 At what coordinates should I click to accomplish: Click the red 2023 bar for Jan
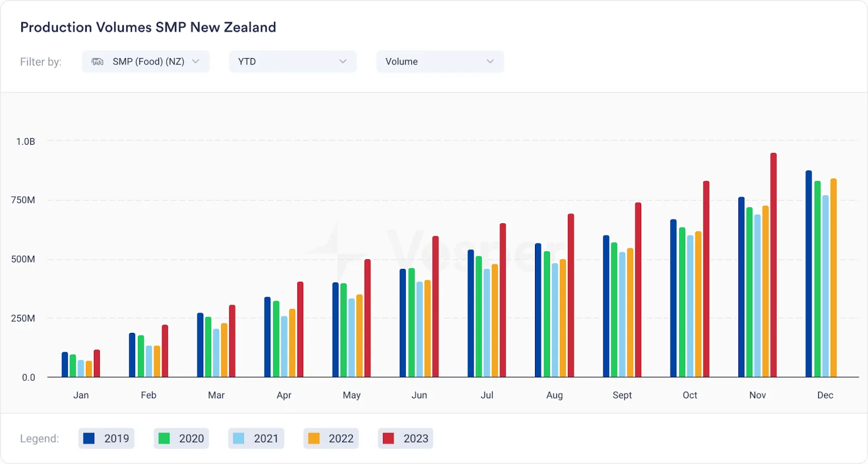(x=97, y=363)
